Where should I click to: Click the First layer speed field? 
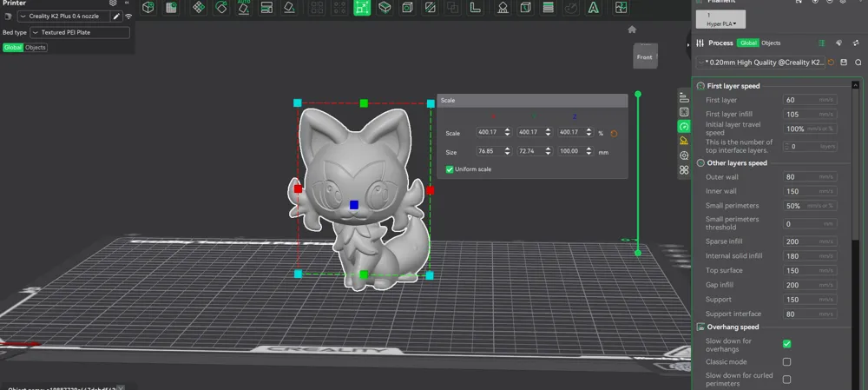(810, 100)
